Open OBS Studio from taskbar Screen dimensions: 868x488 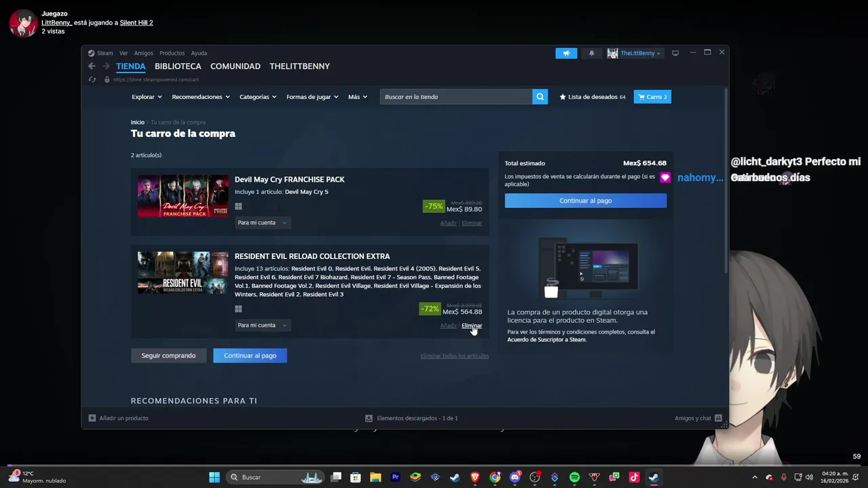(535, 477)
